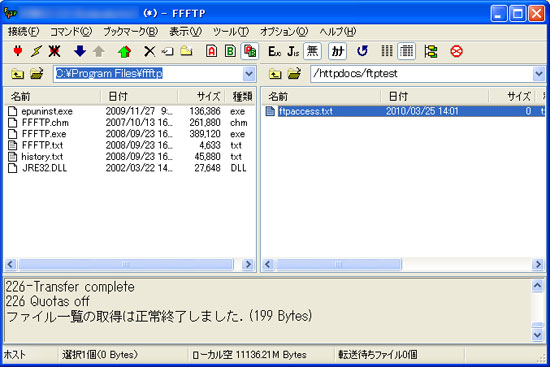The height and width of the screenshot is (367, 550).
Task: Click the gray up arrow Upload icon
Action: tap(99, 51)
